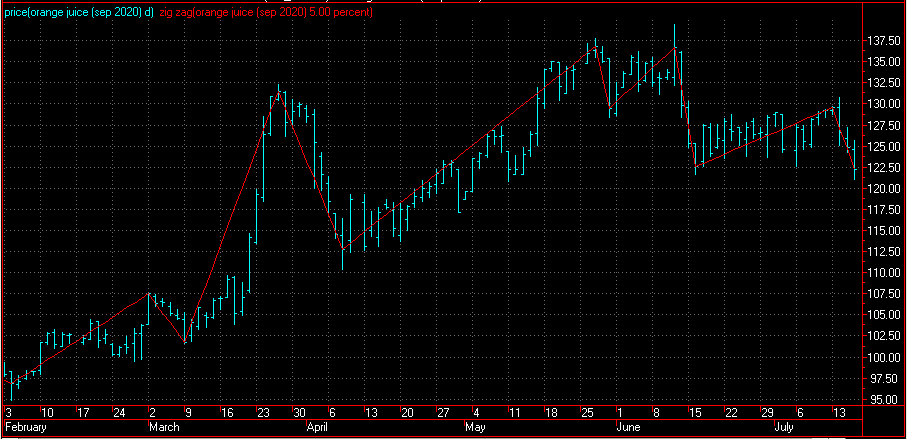Click the 115.00 price axis label

click(x=884, y=231)
